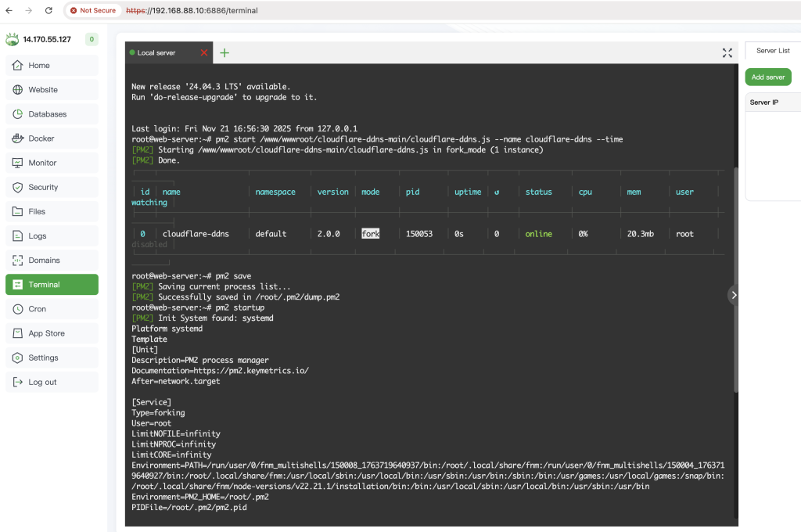Click Log out in the sidebar
The height and width of the screenshot is (532, 801).
[x=42, y=383]
